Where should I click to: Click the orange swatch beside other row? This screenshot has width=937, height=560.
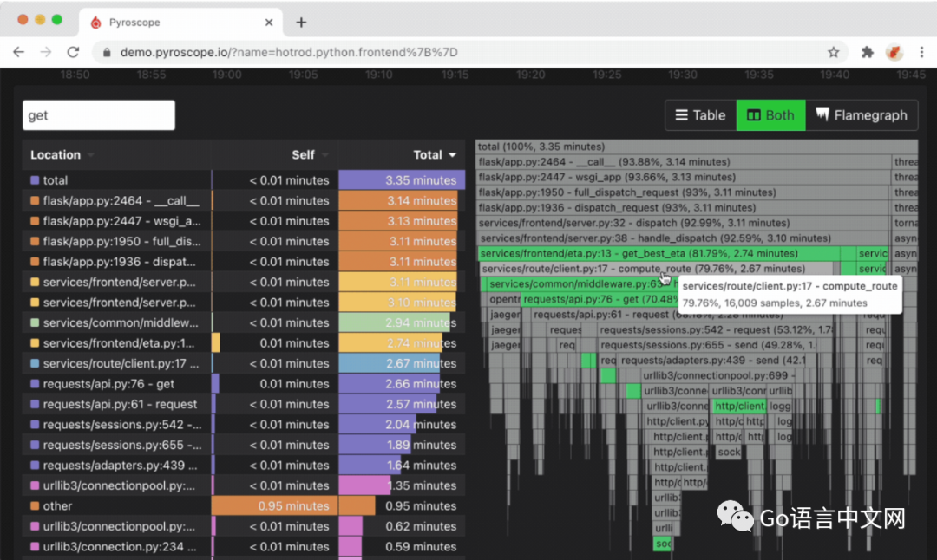click(x=35, y=506)
